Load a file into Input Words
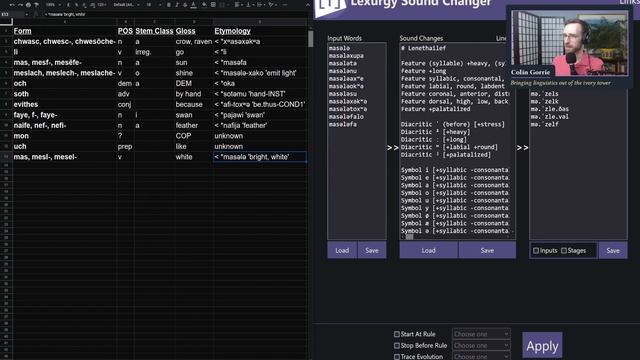640x360 pixels. [x=342, y=250]
